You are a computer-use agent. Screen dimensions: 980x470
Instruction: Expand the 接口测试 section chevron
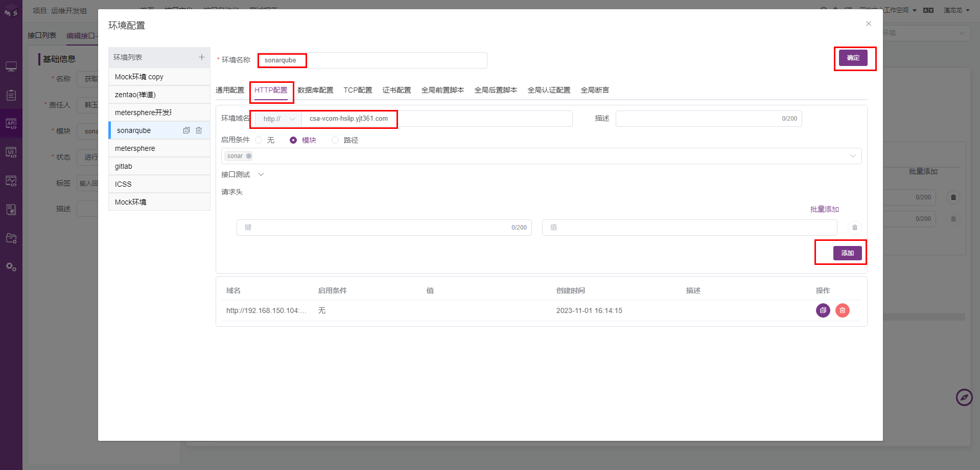[x=261, y=174]
